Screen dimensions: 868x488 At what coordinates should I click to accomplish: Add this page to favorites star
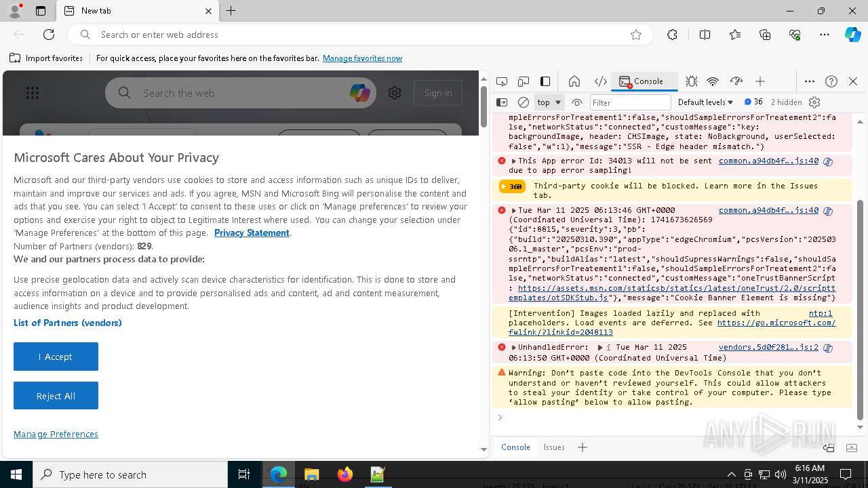pyautogui.click(x=636, y=35)
